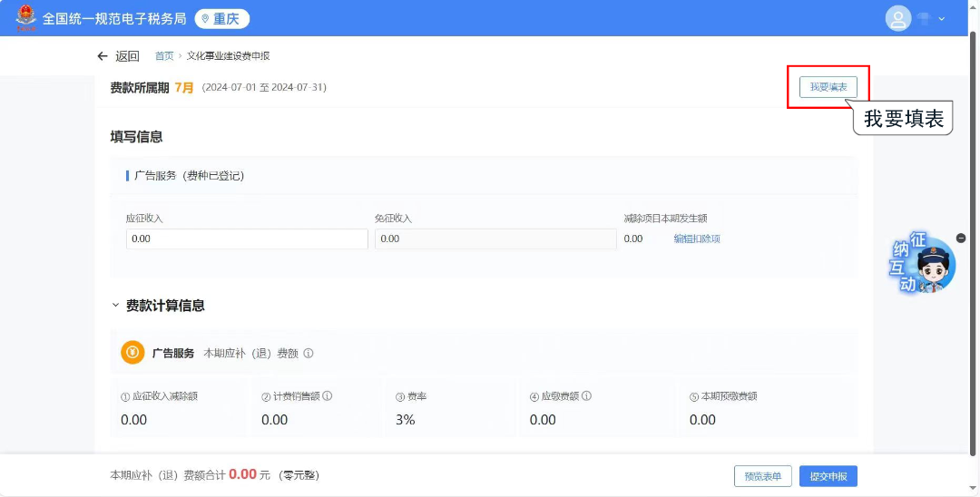Click the tax bureau emblem logo

click(25, 18)
